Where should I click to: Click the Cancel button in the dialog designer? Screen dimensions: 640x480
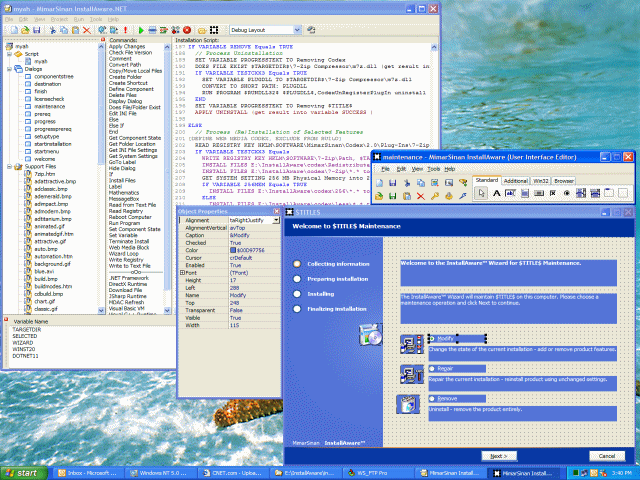click(x=607, y=456)
